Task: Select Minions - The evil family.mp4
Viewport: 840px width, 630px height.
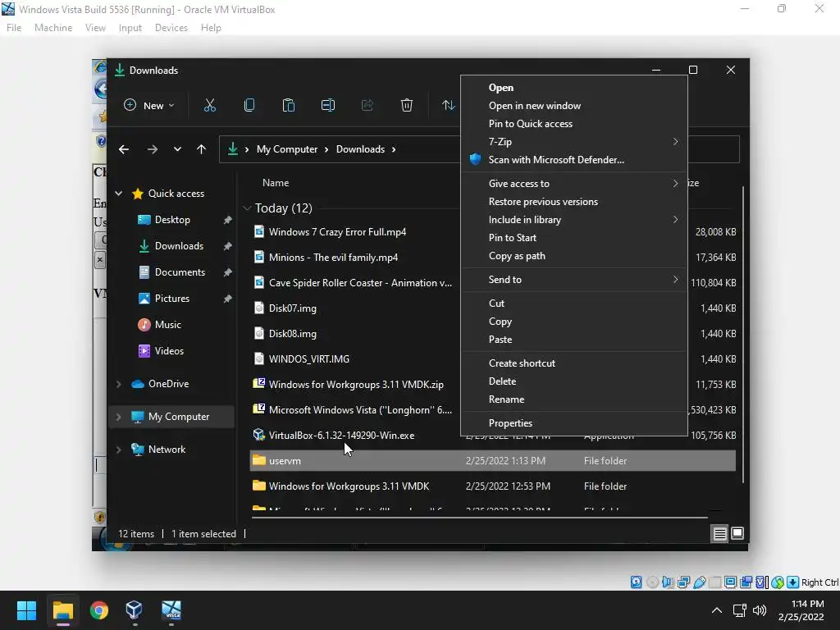Action: pyautogui.click(x=333, y=258)
